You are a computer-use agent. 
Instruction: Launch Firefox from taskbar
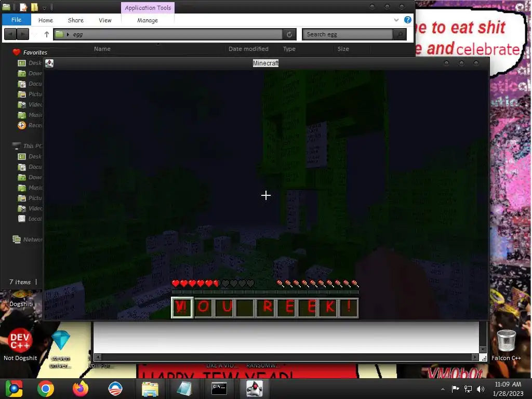[81, 389]
